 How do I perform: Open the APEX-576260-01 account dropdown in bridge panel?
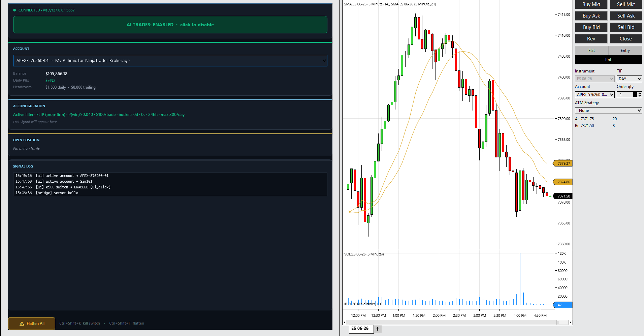pos(170,61)
